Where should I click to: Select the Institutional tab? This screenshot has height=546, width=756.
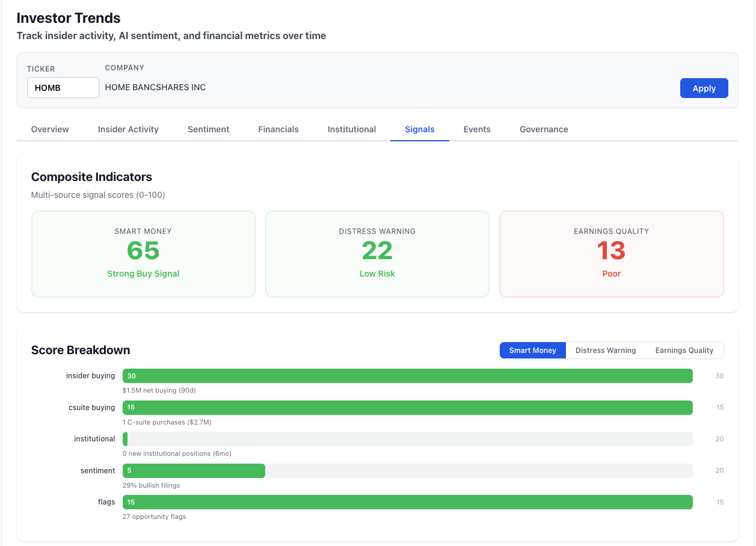point(352,129)
